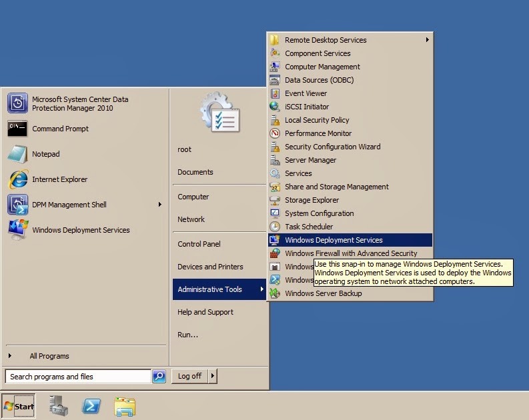529x420 pixels.
Task: Click the Windows Server Backup icon
Action: [x=275, y=293]
